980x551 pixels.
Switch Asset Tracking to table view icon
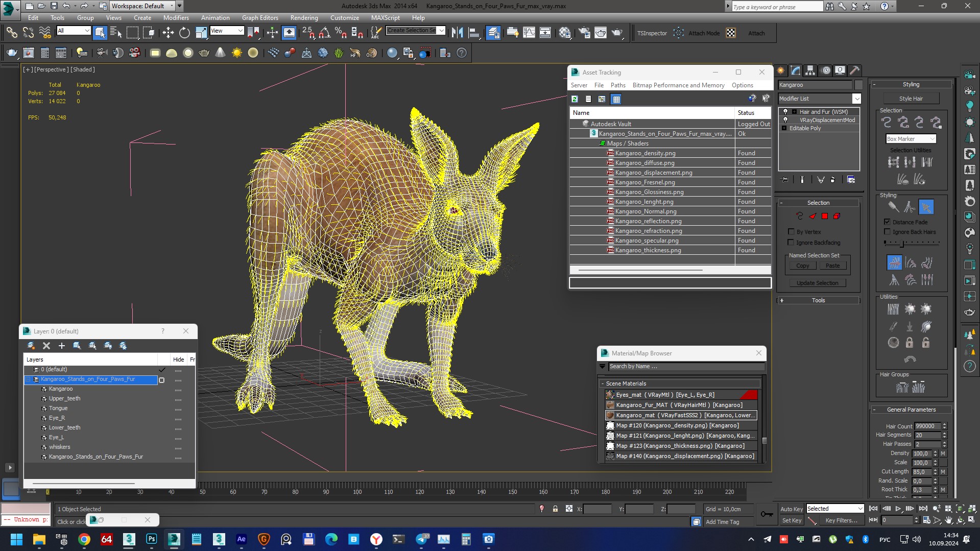coord(616,99)
